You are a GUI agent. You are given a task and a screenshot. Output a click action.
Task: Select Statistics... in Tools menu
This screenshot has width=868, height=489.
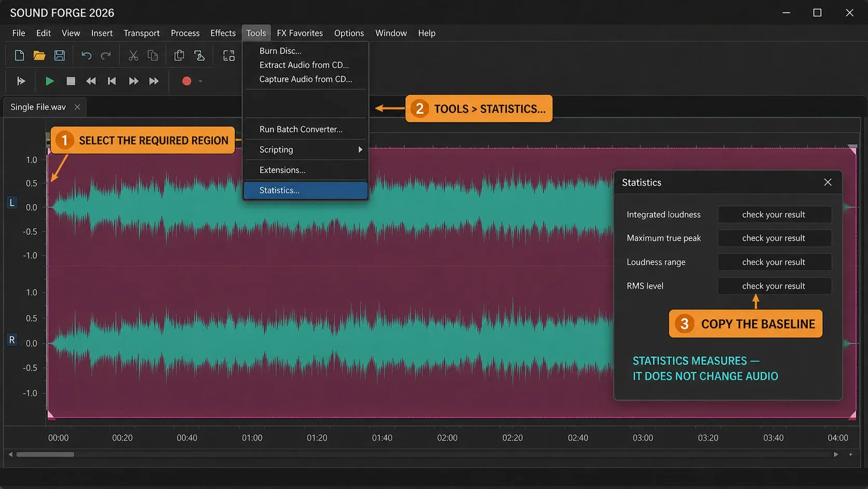click(305, 190)
